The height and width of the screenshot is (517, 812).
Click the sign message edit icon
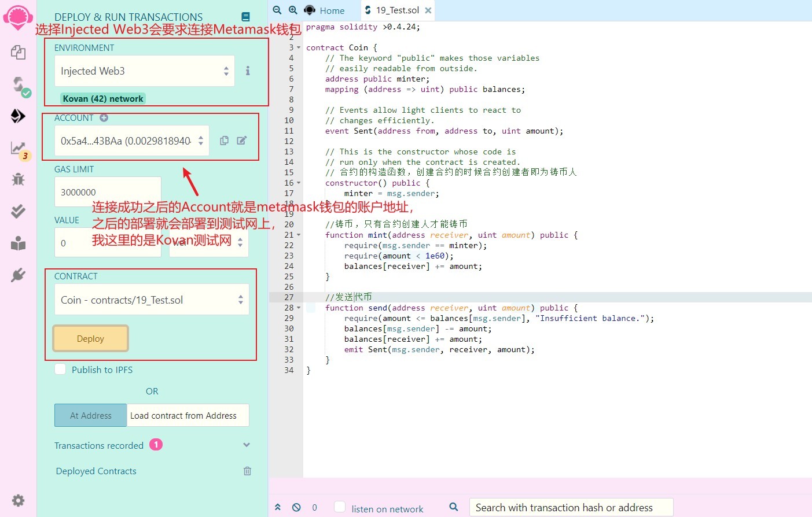pos(242,141)
